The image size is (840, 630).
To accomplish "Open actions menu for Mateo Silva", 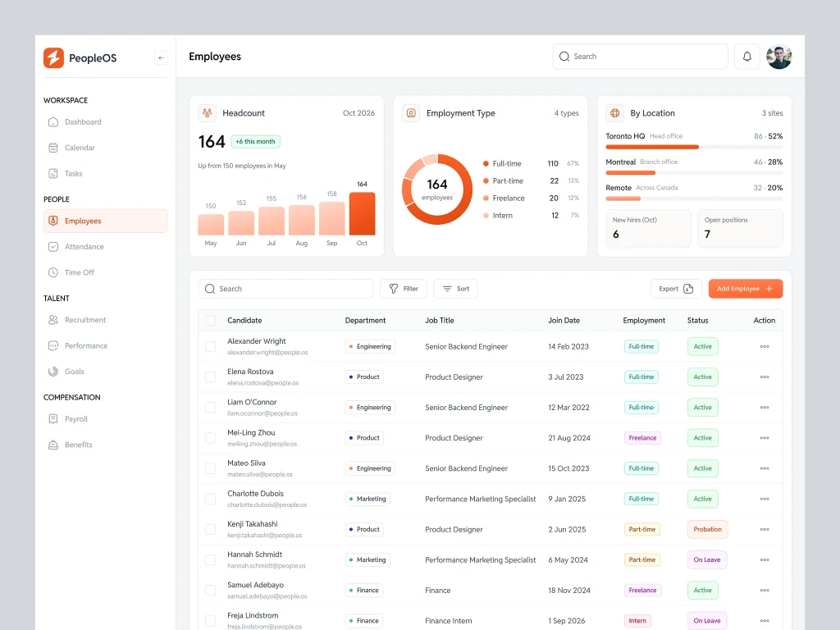I will tap(765, 468).
